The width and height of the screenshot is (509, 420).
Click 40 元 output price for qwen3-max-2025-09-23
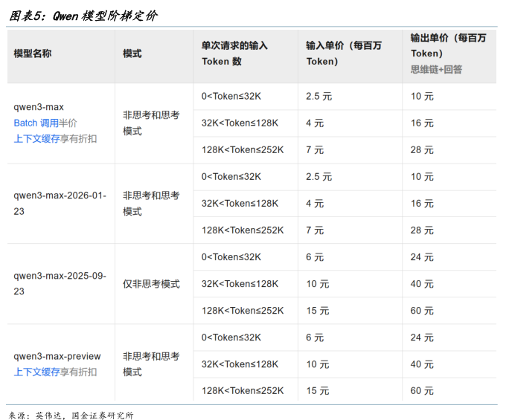click(x=422, y=284)
